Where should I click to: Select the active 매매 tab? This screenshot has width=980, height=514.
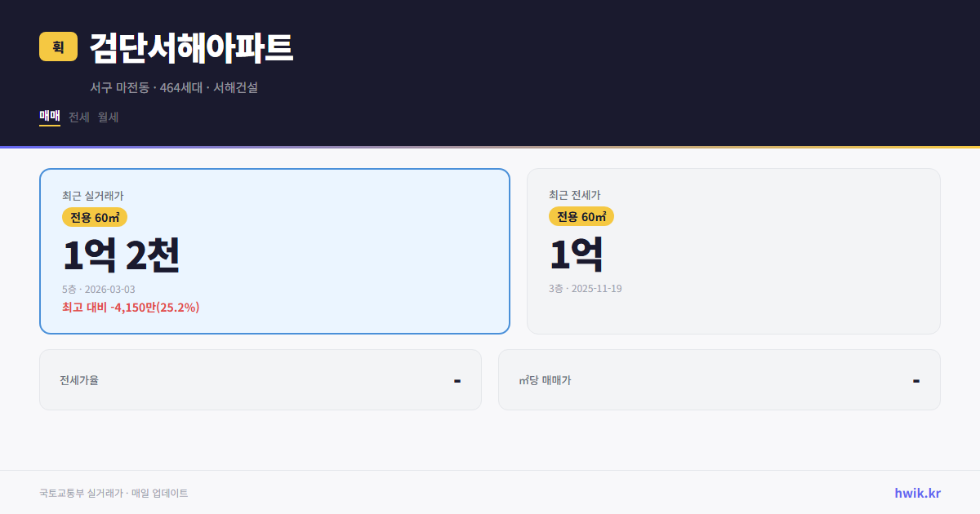[x=48, y=117]
